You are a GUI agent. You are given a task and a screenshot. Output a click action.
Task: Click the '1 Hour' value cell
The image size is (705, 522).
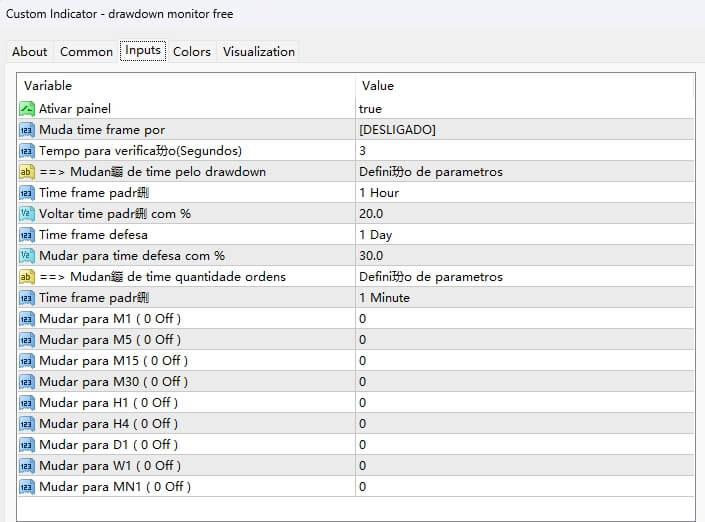[525, 193]
